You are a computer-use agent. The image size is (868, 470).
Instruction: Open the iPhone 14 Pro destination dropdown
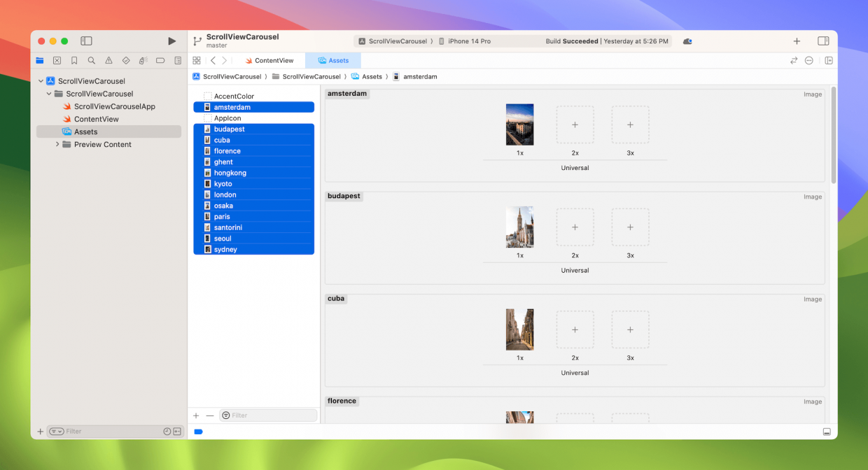pos(469,41)
